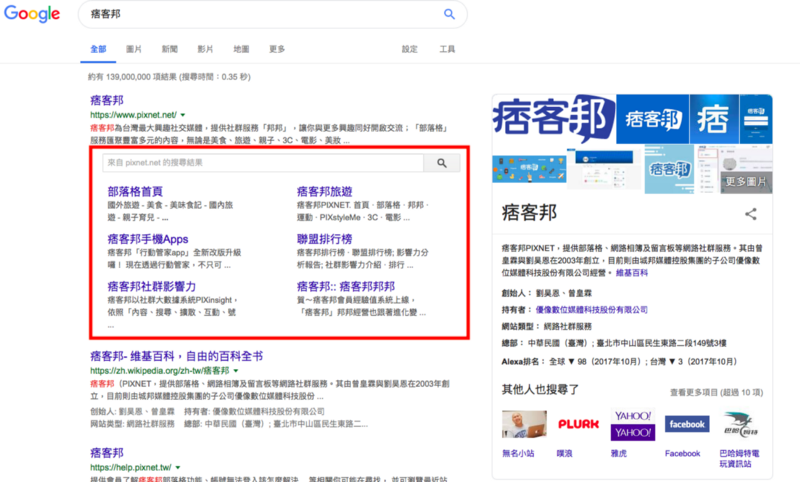Select the 全部 tab
The height and width of the screenshot is (482, 800).
(98, 49)
